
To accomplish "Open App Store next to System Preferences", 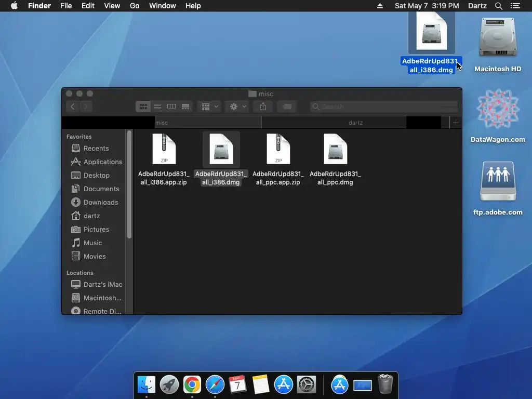I will tap(283, 384).
